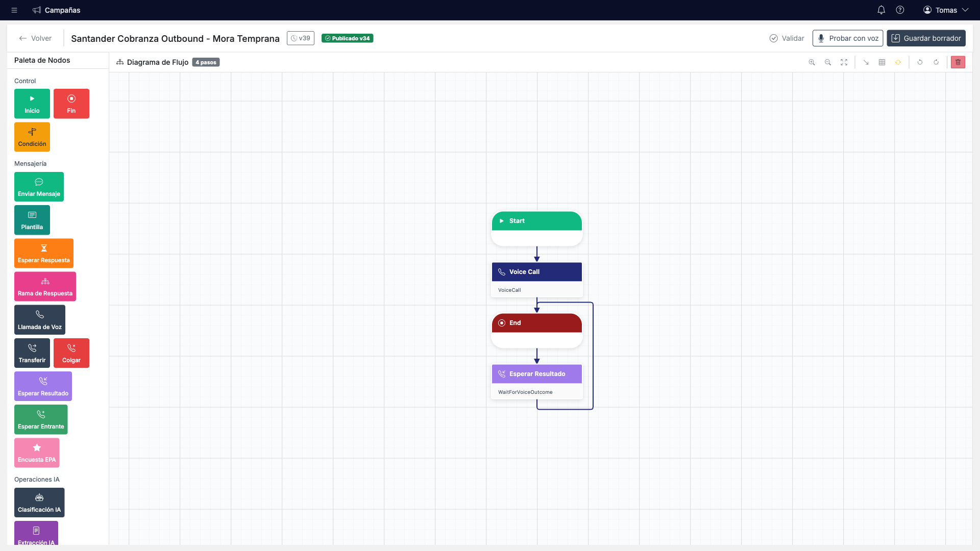Choose the Clasificación IA palette node
This screenshot has width=980, height=551.
pos(39,503)
